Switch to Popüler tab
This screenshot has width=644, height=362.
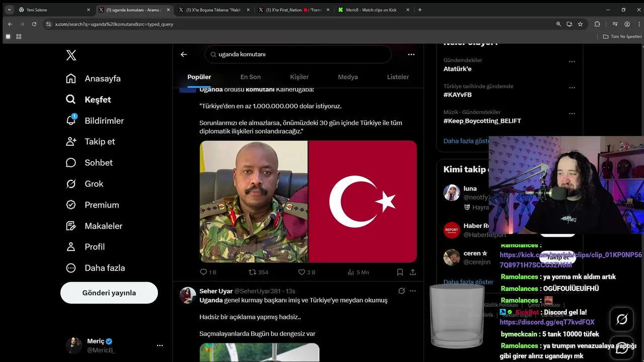coord(199,77)
